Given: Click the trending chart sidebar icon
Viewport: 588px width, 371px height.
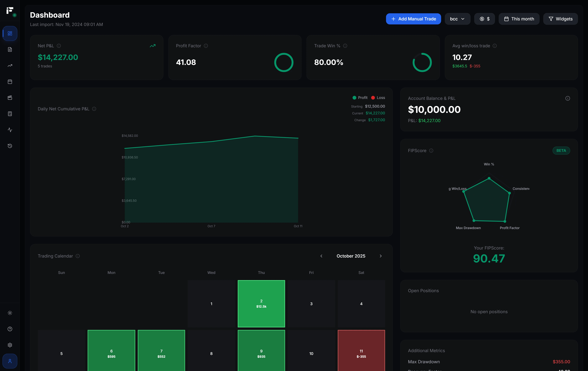Looking at the screenshot, I should click(10, 66).
